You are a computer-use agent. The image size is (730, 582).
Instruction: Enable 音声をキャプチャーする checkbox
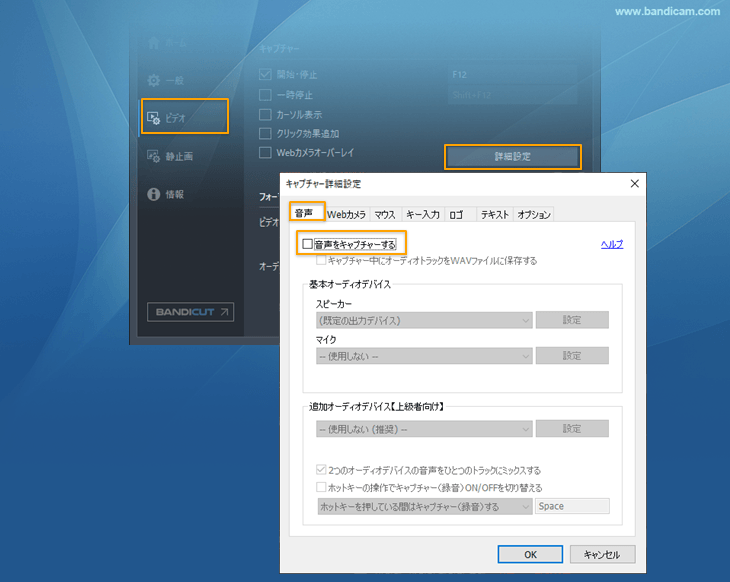(x=307, y=244)
